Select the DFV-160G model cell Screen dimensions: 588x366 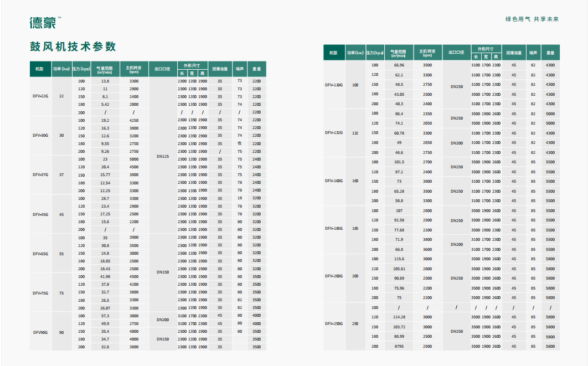334,181
